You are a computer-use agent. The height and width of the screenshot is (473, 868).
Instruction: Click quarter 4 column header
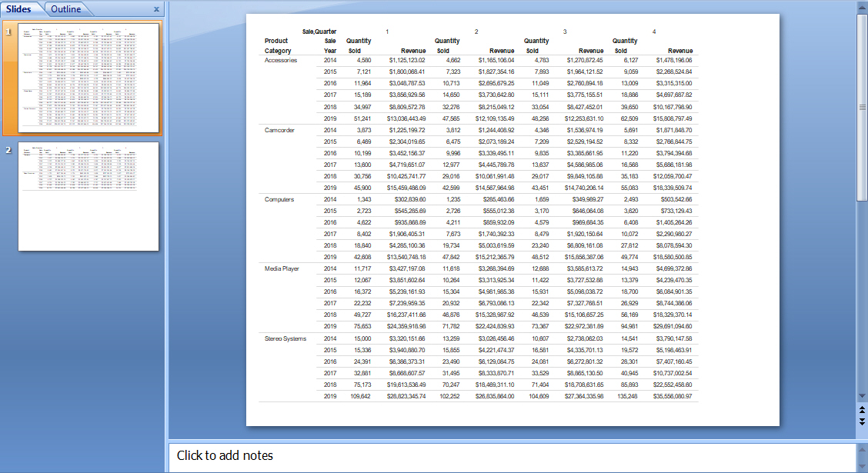pyautogui.click(x=654, y=32)
